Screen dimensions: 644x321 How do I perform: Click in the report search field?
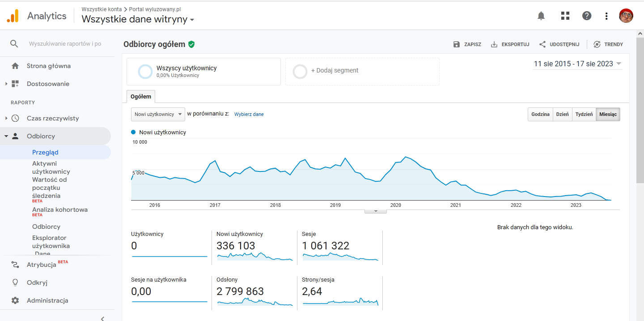point(65,44)
